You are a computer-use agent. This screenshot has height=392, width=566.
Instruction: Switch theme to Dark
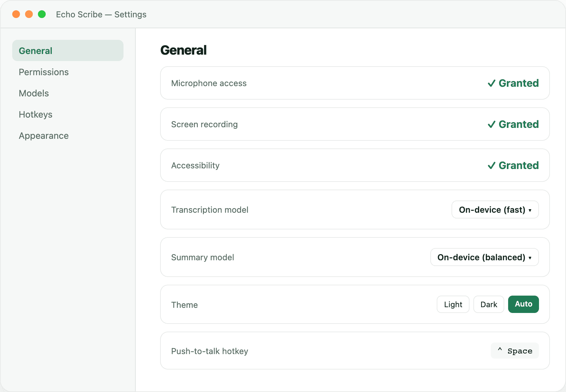[489, 304]
